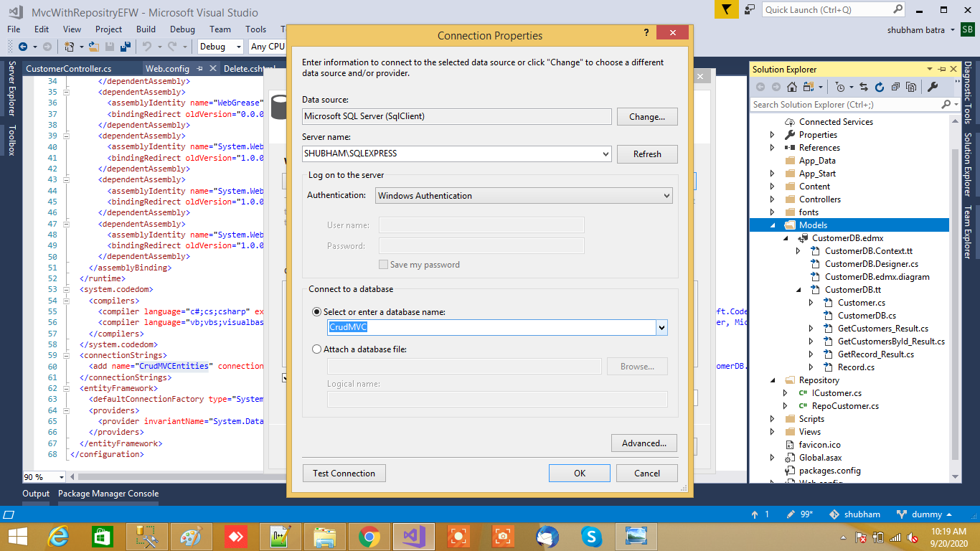The height and width of the screenshot is (551, 980).
Task: Expand the Views folder in Solution Explorer
Action: pyautogui.click(x=773, y=432)
